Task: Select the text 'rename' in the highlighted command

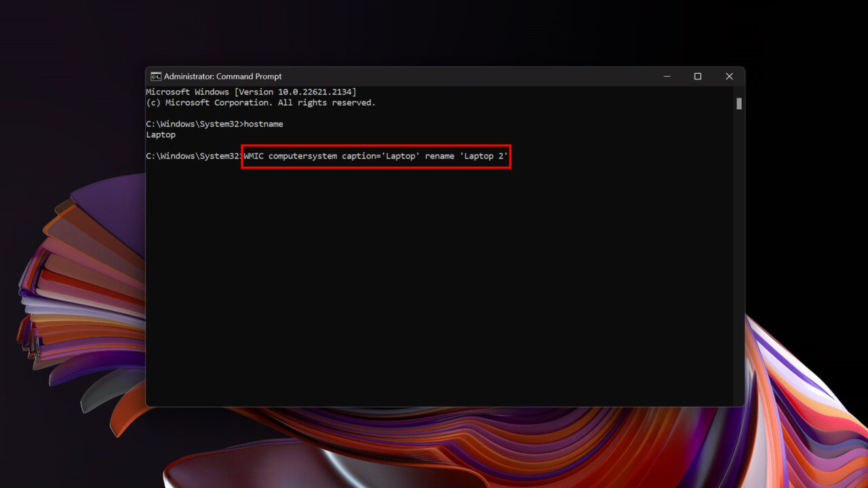Action: [440, 156]
